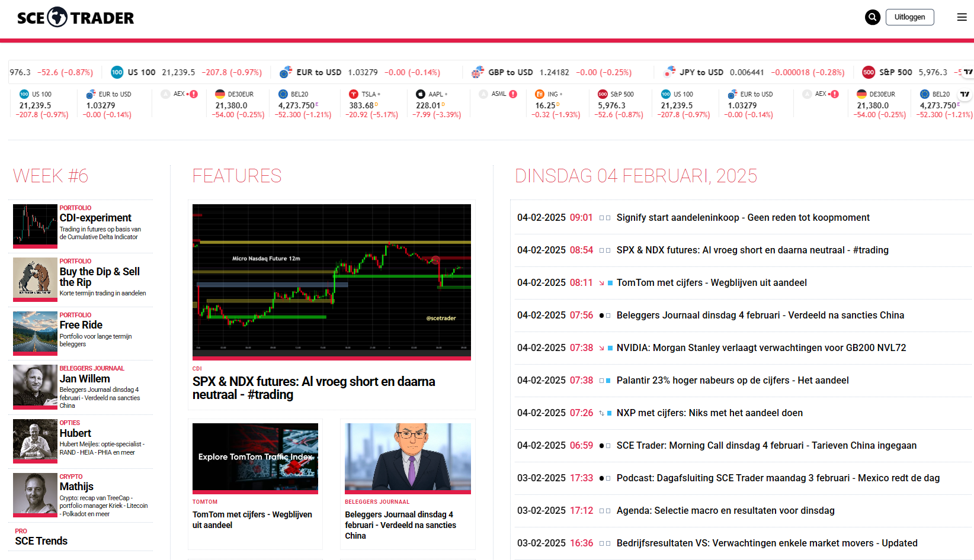Viewport: 974px width, 560px height.
Task: Open the NVIDIA Morgan Stanley article
Action: [x=761, y=348]
